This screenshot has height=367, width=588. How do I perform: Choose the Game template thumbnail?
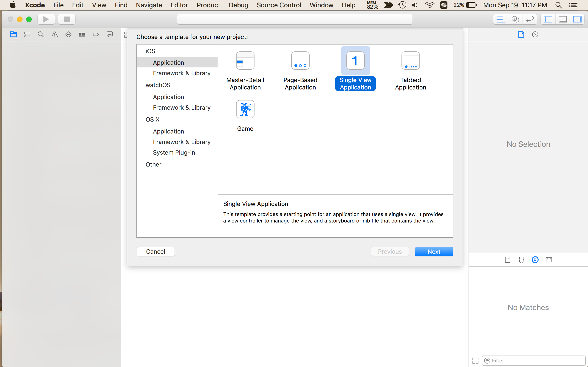[245, 109]
